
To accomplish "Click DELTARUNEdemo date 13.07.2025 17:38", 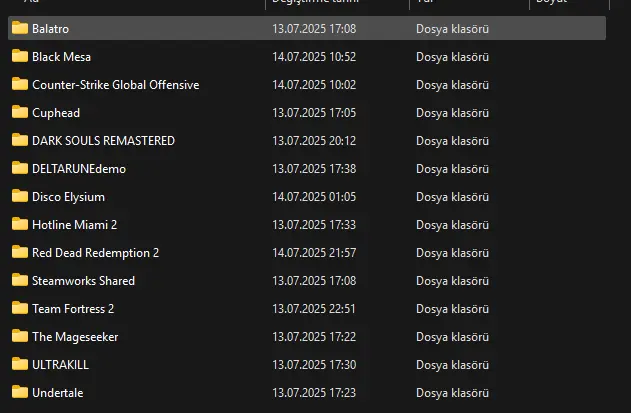I will point(314,169).
